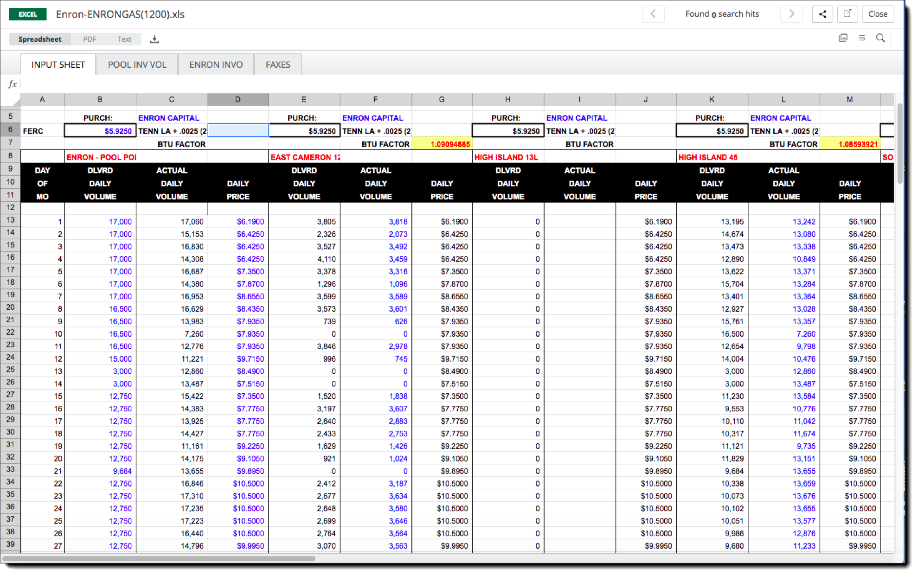Select cell with value 9,684 in column B
924x582 pixels.
coord(100,471)
